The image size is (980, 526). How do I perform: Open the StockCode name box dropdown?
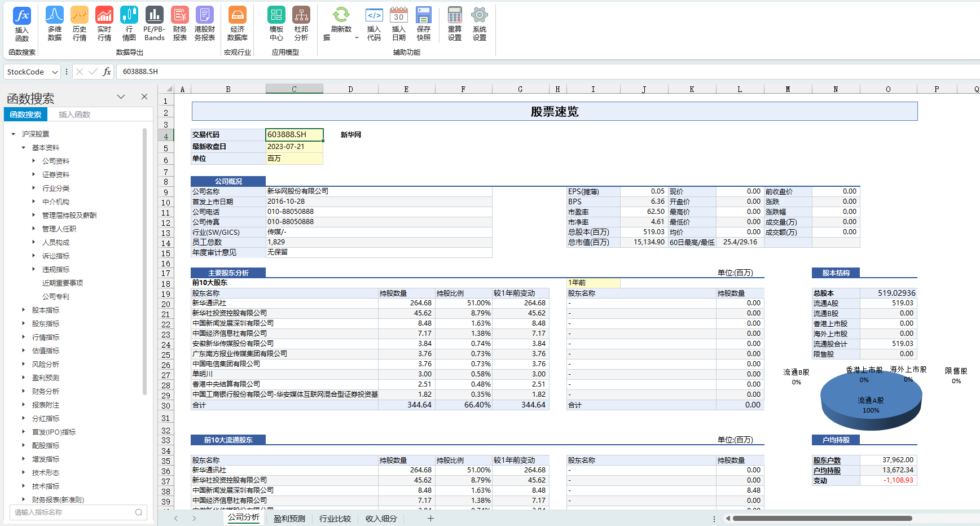[55, 72]
